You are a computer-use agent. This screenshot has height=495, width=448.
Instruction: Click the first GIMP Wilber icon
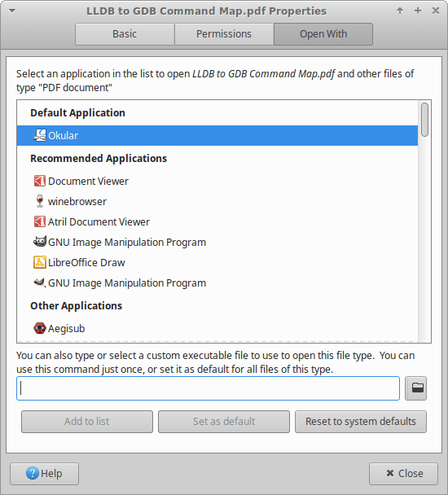(40, 242)
